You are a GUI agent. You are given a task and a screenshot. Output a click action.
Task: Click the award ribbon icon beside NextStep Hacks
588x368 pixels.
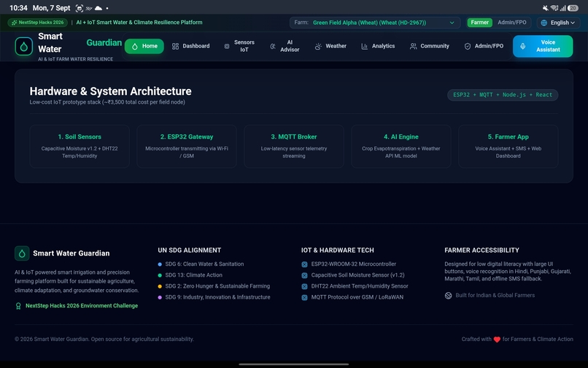pyautogui.click(x=18, y=306)
